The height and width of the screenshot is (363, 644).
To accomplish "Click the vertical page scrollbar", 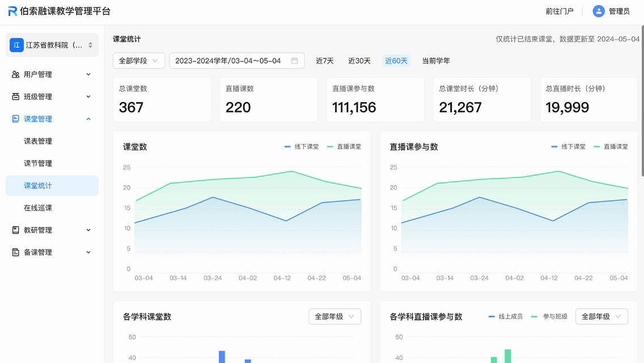I will tap(642, 101).
